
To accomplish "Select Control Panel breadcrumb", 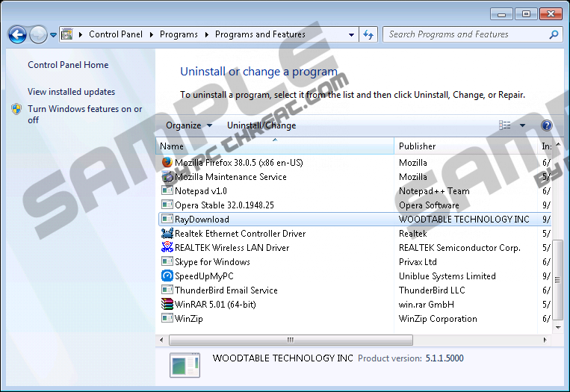I will [116, 34].
